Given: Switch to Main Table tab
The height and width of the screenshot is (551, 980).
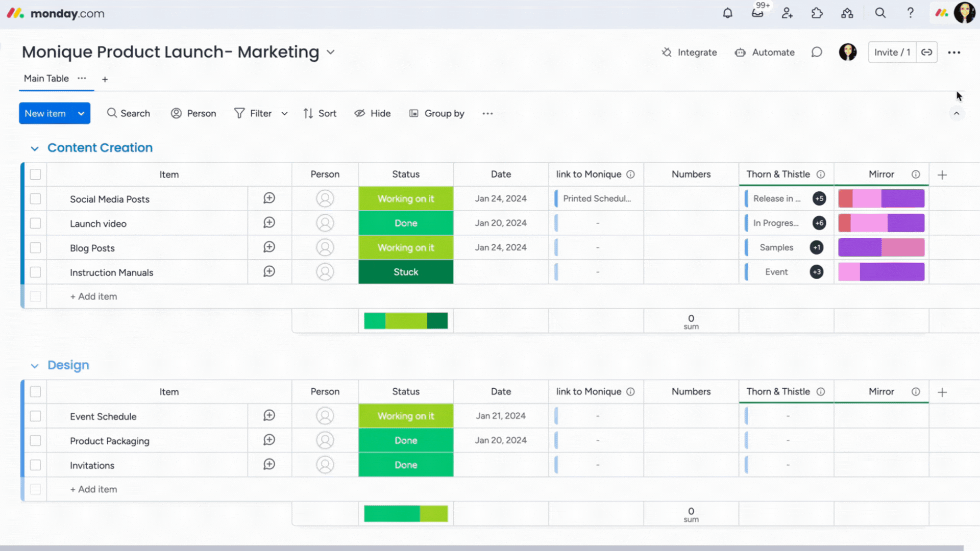Looking at the screenshot, I should tap(46, 78).
